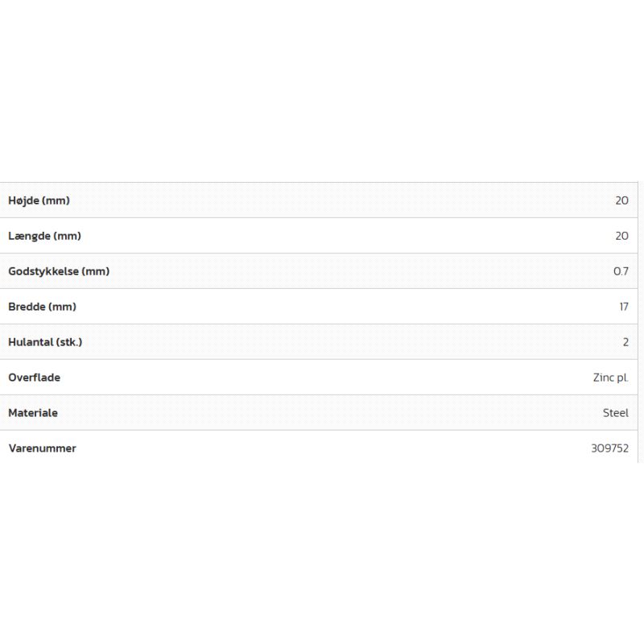The image size is (644, 644).
Task: Select the Længde value 20
Action: click(621, 236)
